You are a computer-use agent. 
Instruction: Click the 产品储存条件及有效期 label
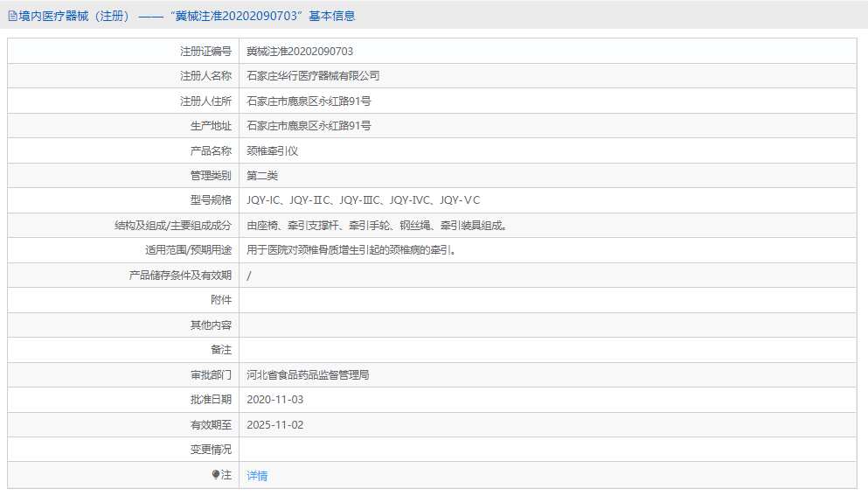tap(180, 276)
